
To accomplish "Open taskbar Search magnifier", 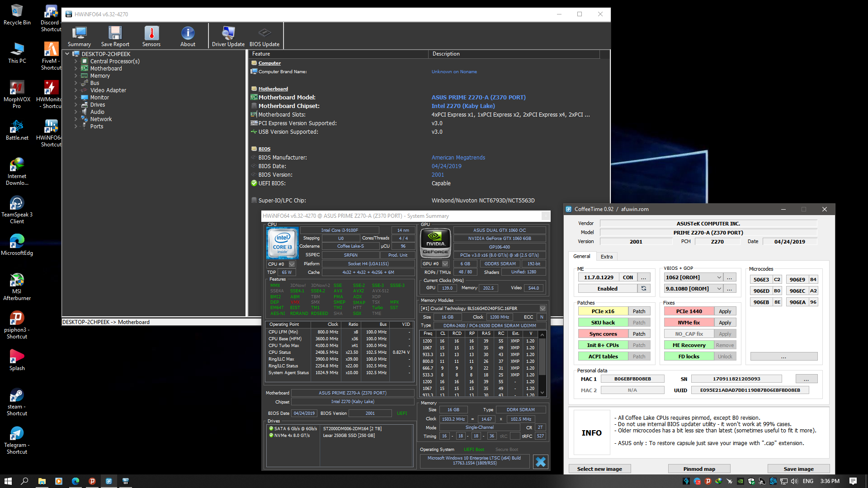I will tap(25, 481).
